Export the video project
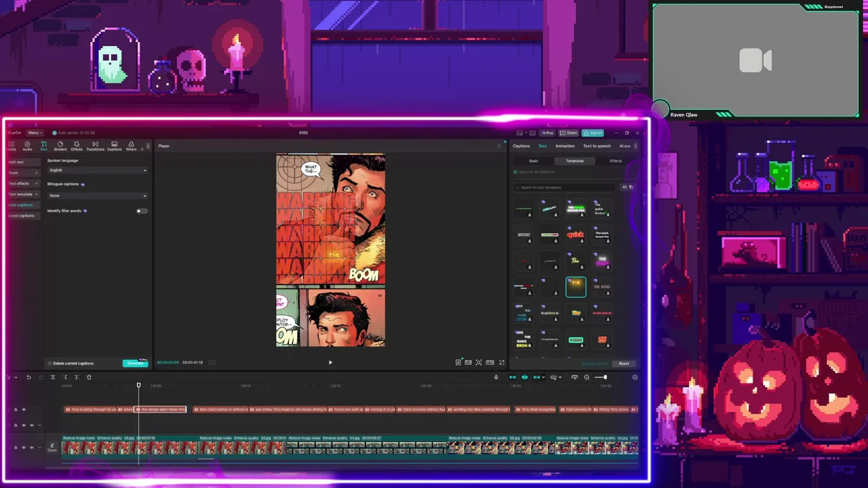This screenshot has width=868, height=488. point(593,133)
